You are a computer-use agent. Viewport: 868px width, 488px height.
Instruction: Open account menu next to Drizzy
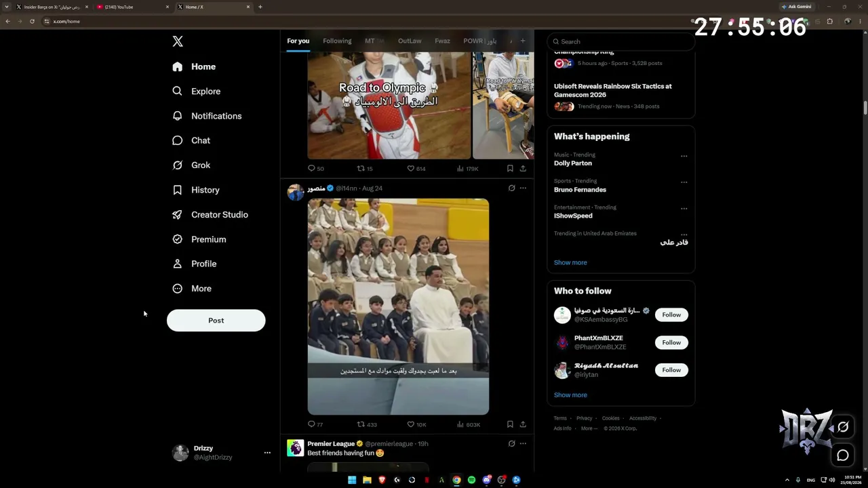click(x=267, y=453)
